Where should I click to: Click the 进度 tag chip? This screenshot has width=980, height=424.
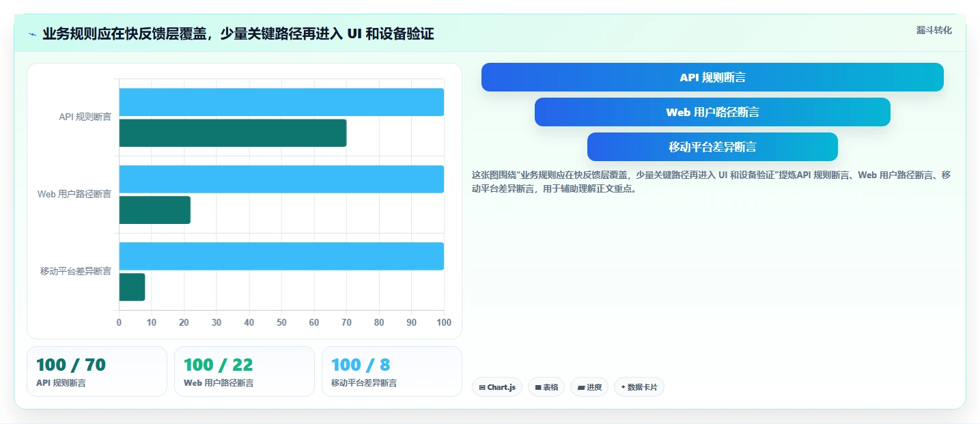pyautogui.click(x=589, y=387)
